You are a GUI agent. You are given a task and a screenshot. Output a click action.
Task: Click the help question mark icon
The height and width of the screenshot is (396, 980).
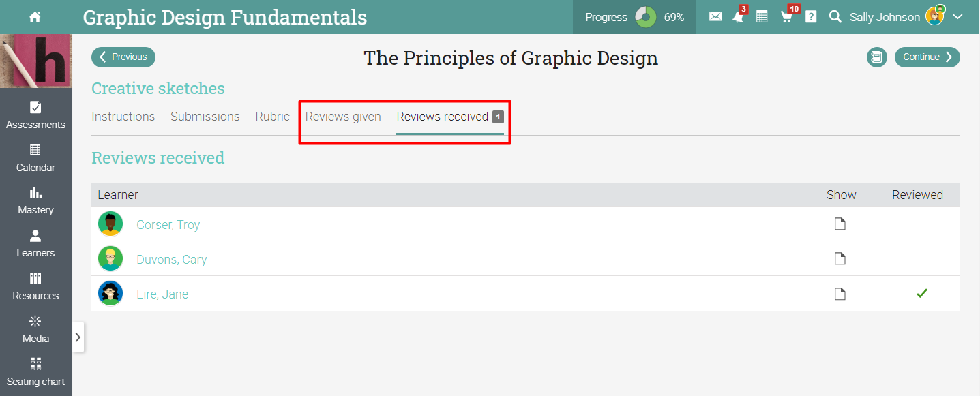point(811,17)
